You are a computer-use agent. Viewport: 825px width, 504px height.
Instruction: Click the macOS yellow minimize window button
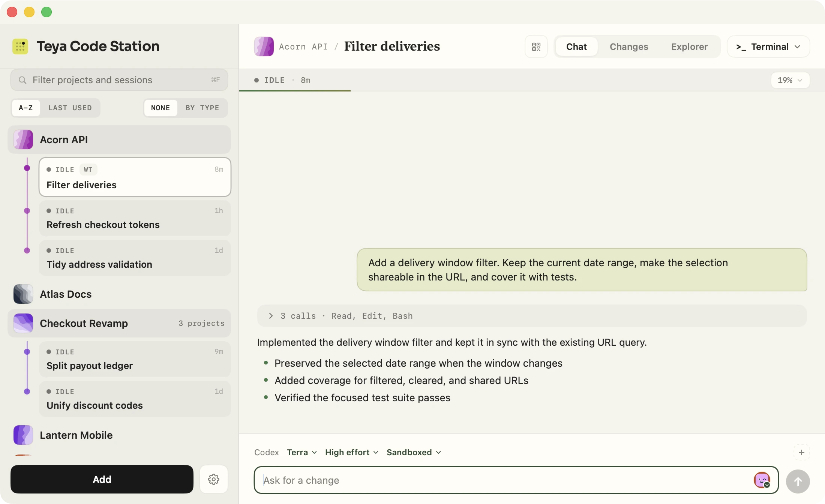click(x=29, y=12)
